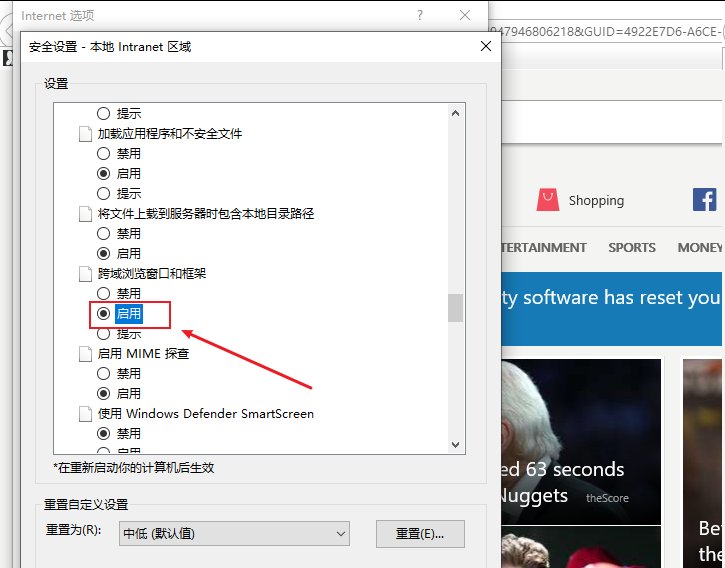Click 使用 Windows Defender SmartScreen label

click(x=206, y=414)
